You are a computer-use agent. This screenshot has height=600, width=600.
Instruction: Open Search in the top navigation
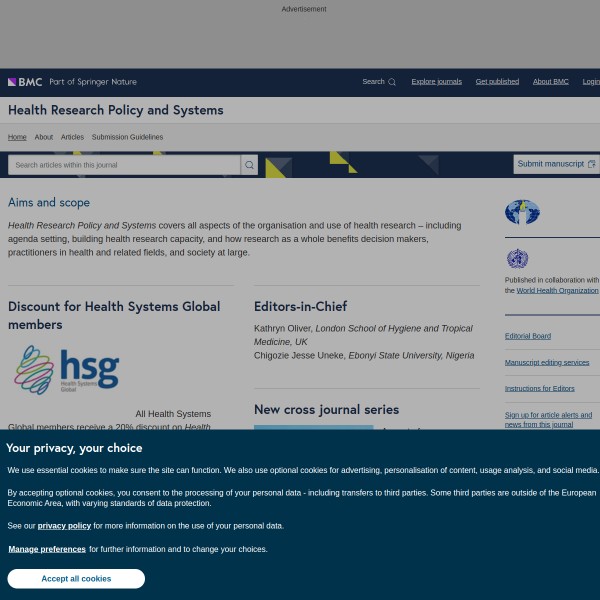(x=378, y=82)
